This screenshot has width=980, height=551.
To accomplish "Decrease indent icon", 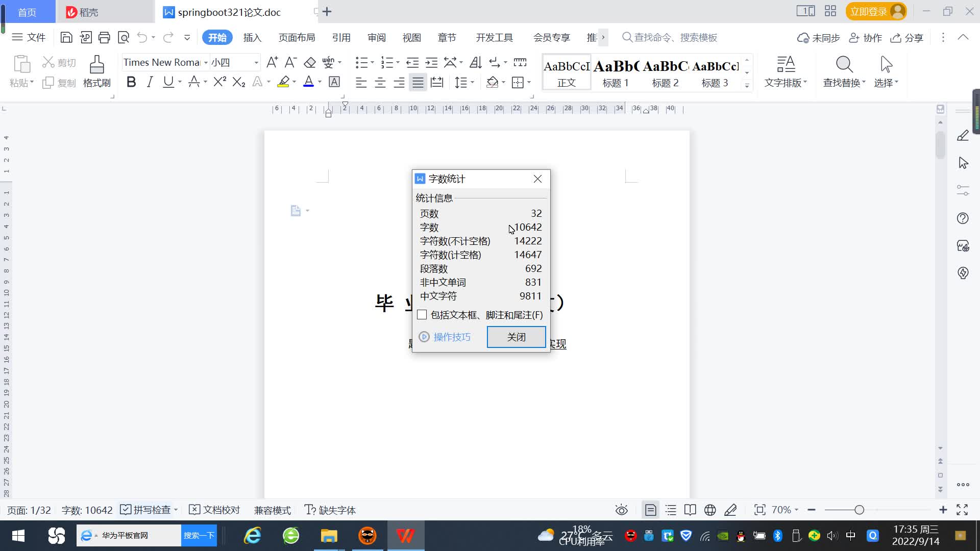I will click(412, 62).
